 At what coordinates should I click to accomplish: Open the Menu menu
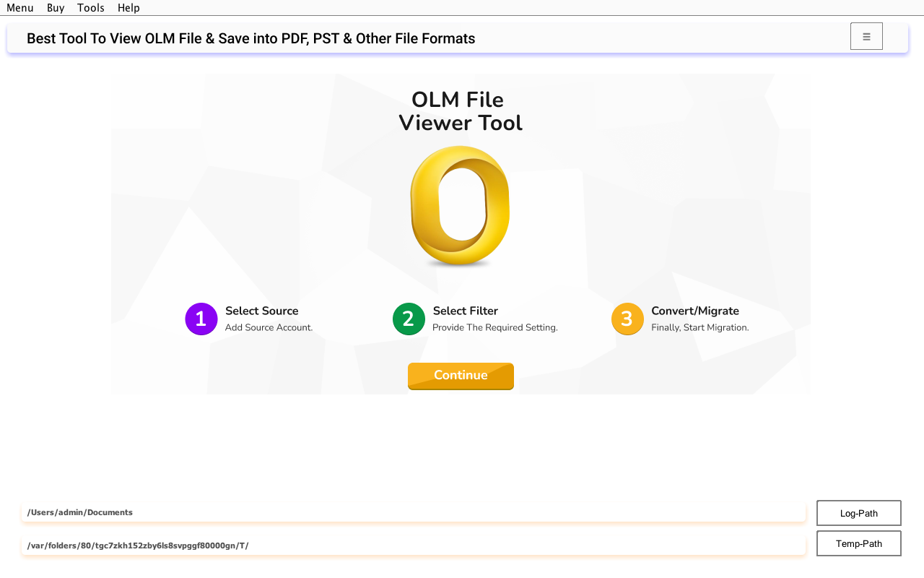pos(20,8)
